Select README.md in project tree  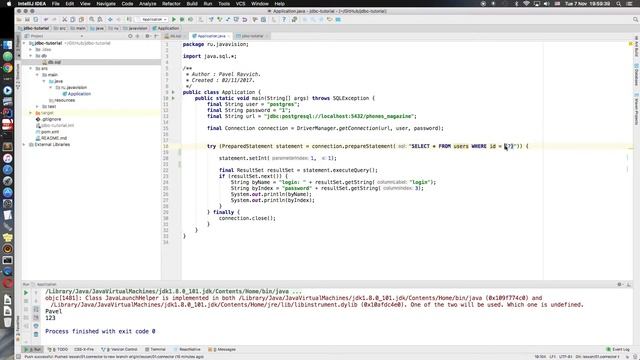coord(51,138)
